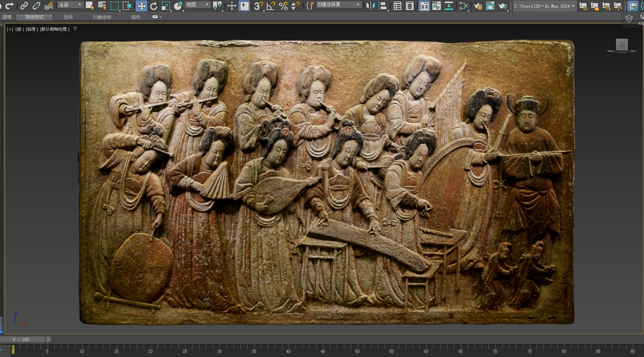Open Render Setup teapot gear icon
This screenshot has height=357, width=644.
[x=478, y=6]
